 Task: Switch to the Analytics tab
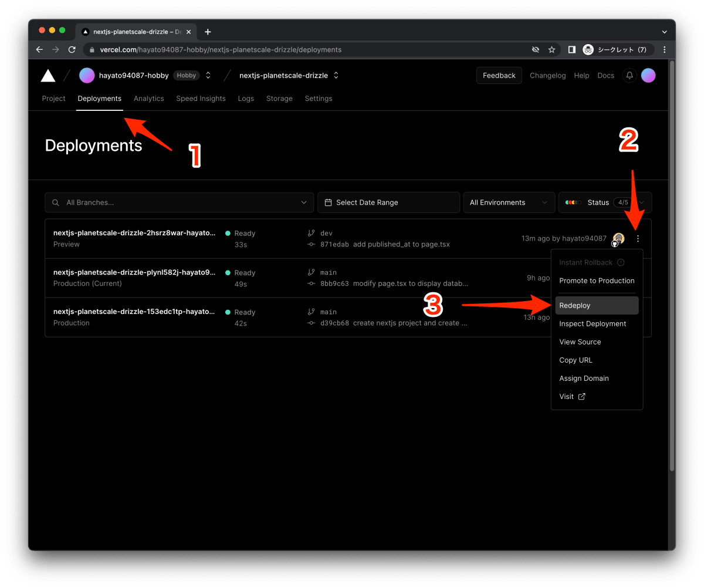[149, 99]
